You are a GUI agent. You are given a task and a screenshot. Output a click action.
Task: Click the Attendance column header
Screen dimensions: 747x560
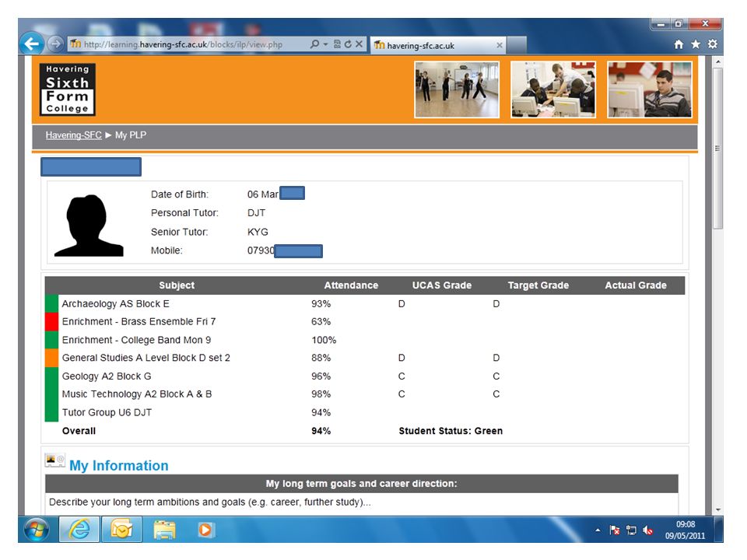pos(351,285)
